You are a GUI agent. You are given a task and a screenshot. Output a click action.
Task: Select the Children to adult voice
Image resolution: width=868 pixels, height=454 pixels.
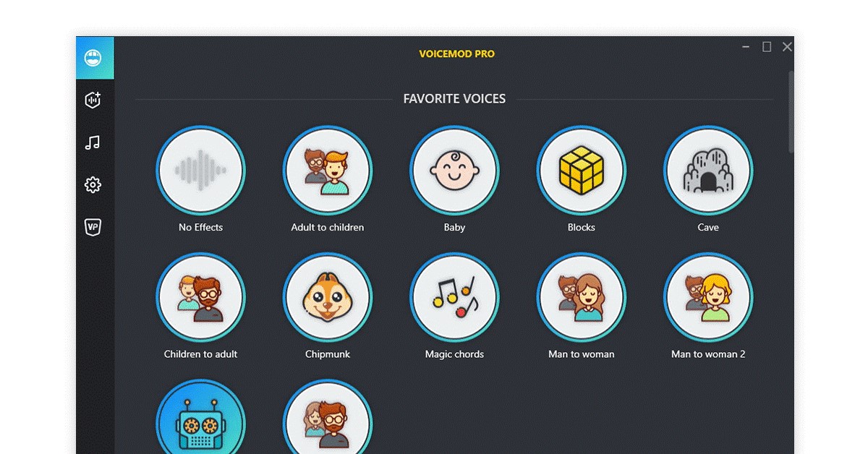coord(200,297)
